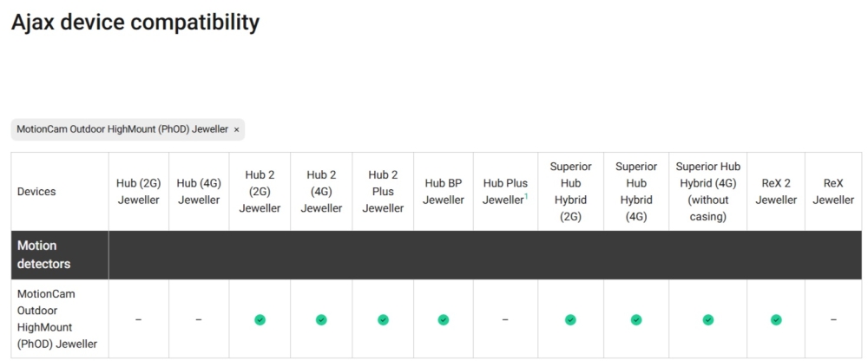Click the dash under ReX Jeweller
This screenshot has width=868, height=361.
point(833,319)
